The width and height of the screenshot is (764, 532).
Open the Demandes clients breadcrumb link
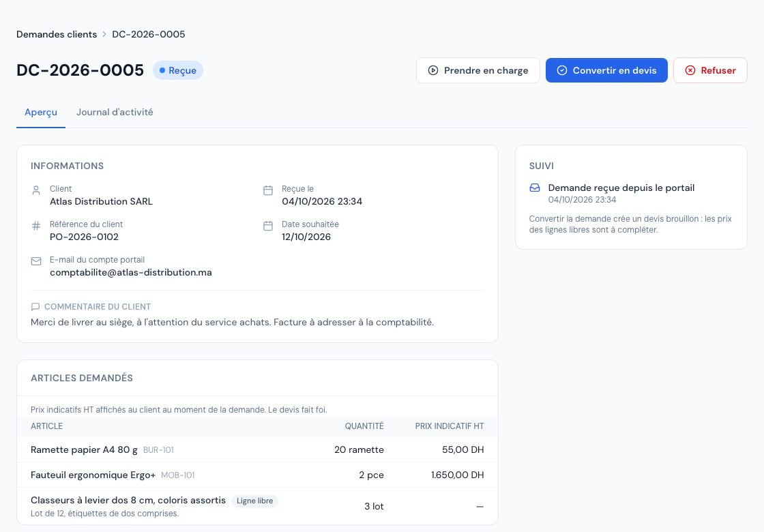pos(57,34)
